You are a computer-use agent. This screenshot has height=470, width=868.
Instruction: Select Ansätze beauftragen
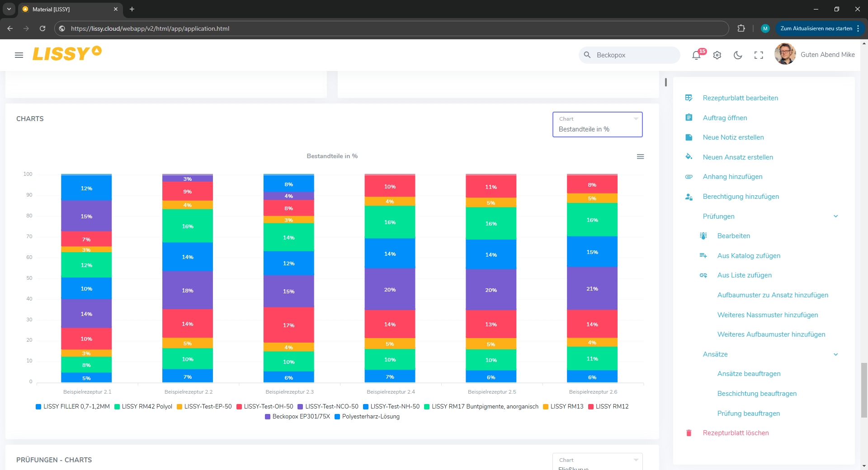(x=749, y=374)
